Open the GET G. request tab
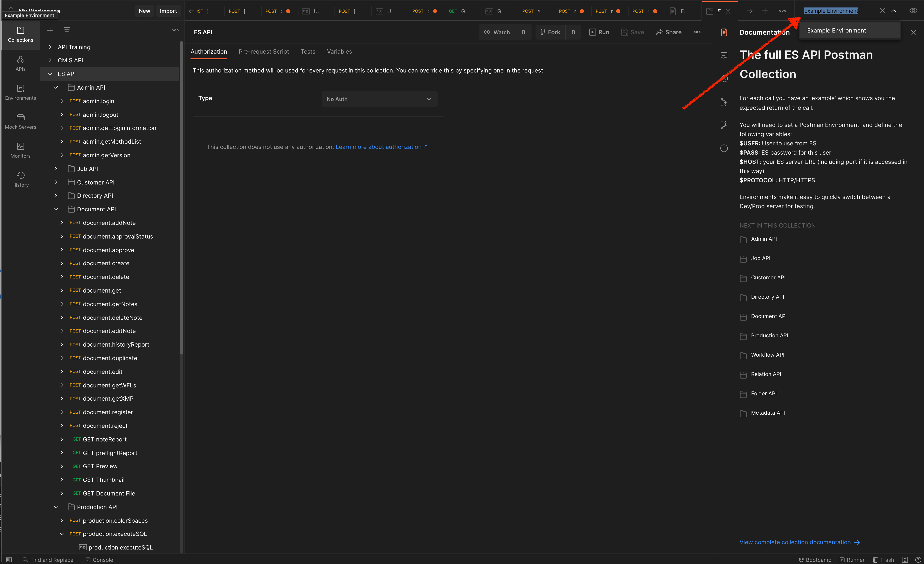Image resolution: width=924 pixels, height=564 pixels. pyautogui.click(x=457, y=11)
